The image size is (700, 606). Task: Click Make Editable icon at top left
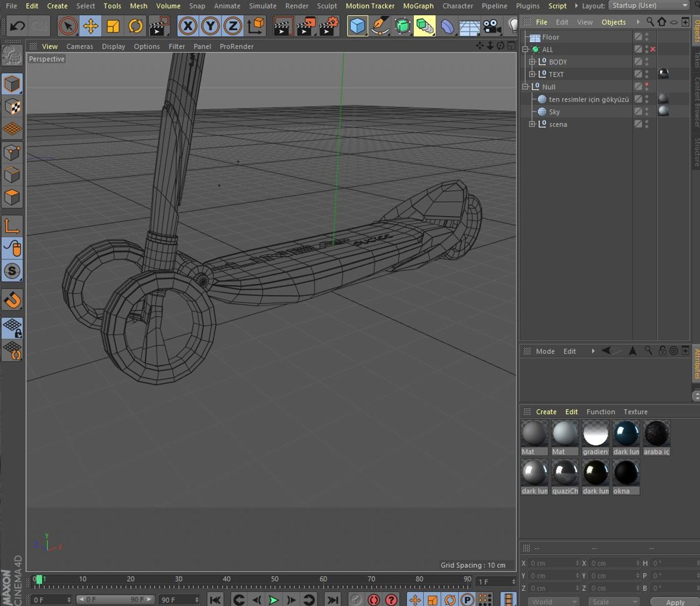pyautogui.click(x=11, y=55)
